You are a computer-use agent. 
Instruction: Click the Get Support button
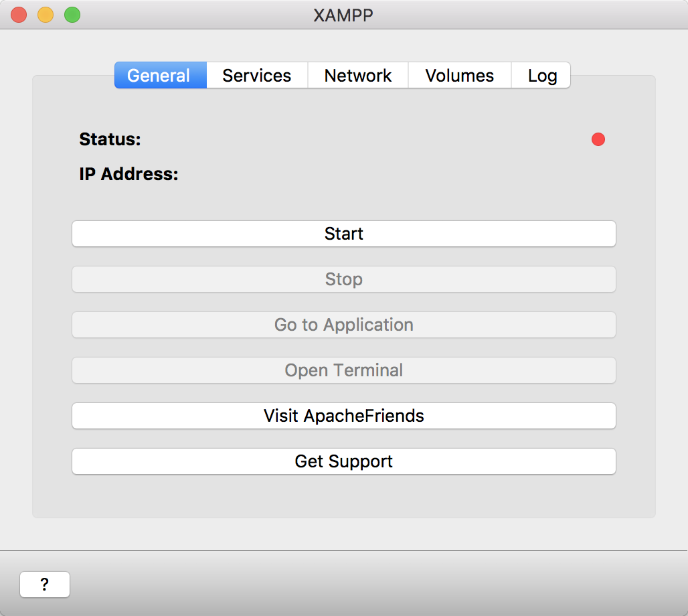tap(344, 461)
